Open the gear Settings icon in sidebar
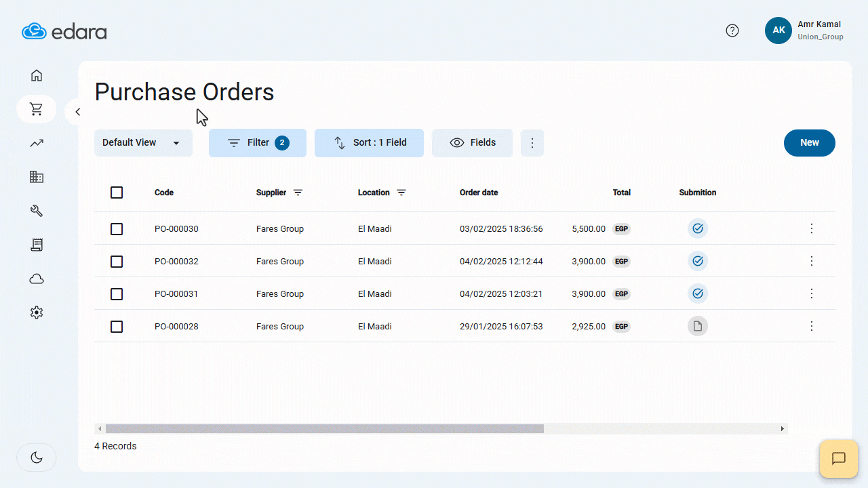 (x=37, y=312)
